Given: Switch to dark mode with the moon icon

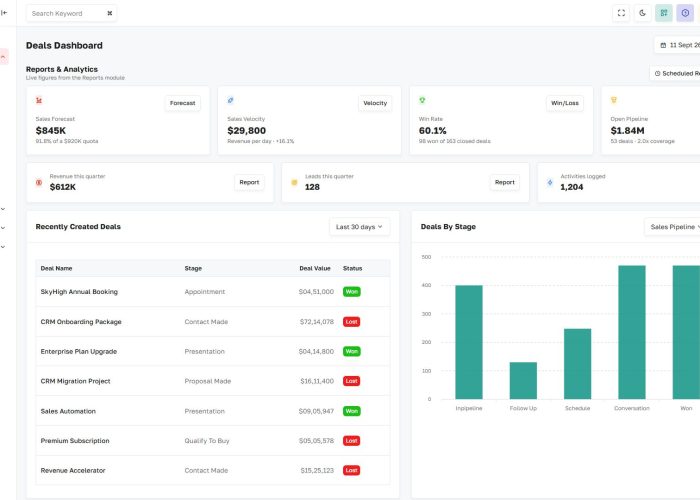Looking at the screenshot, I should 642,13.
